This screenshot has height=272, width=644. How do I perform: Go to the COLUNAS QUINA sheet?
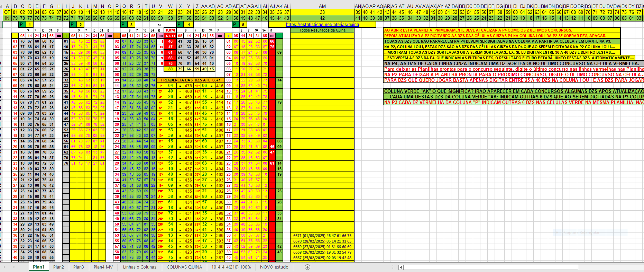(x=184, y=267)
